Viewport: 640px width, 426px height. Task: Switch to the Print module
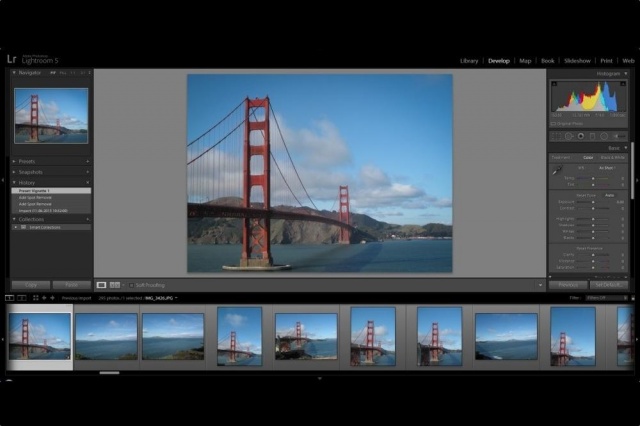[x=607, y=61]
